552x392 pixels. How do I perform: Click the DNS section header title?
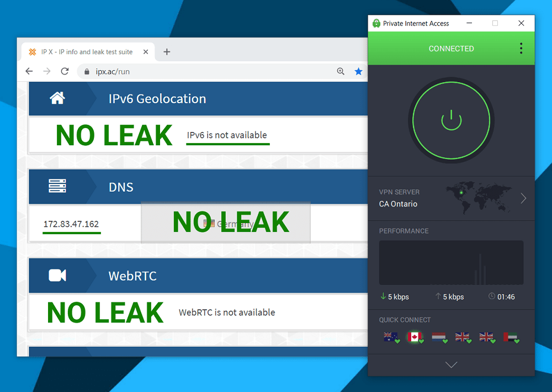pyautogui.click(x=121, y=187)
